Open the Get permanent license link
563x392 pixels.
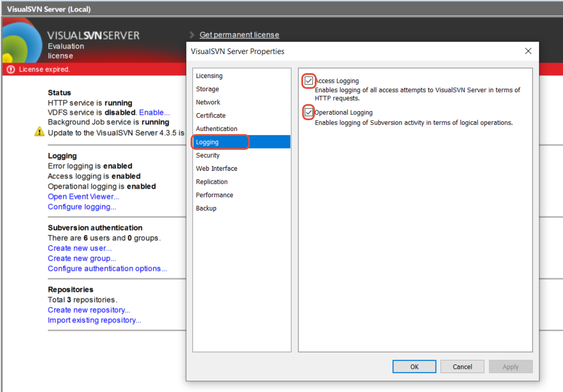[239, 34]
